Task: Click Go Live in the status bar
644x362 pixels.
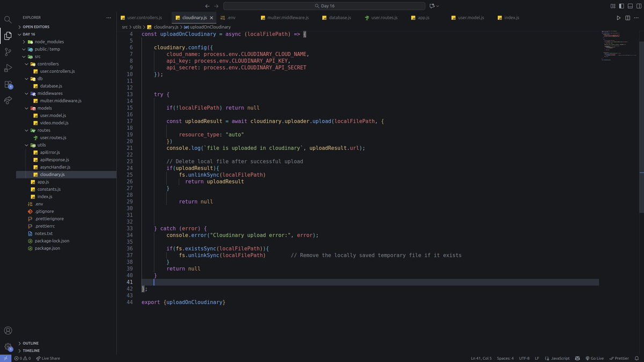Action: pos(596,358)
